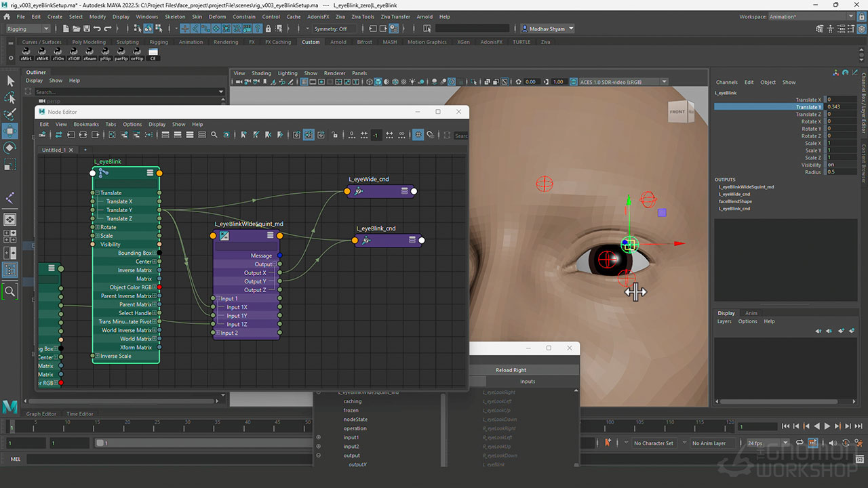Screen dimensions: 868x488
Task: Click the zMirL shelf script icon
Action: point(26,54)
